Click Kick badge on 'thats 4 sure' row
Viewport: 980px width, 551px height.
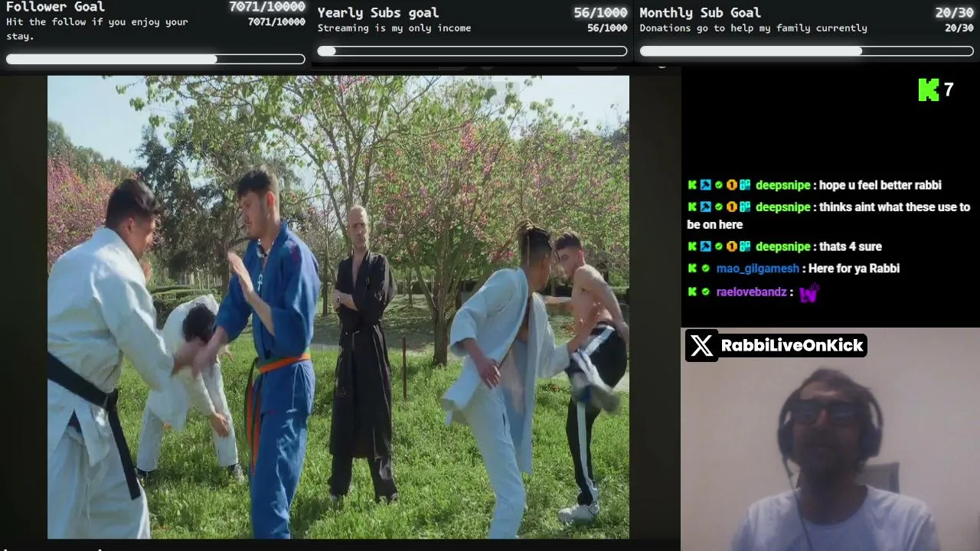click(x=692, y=246)
